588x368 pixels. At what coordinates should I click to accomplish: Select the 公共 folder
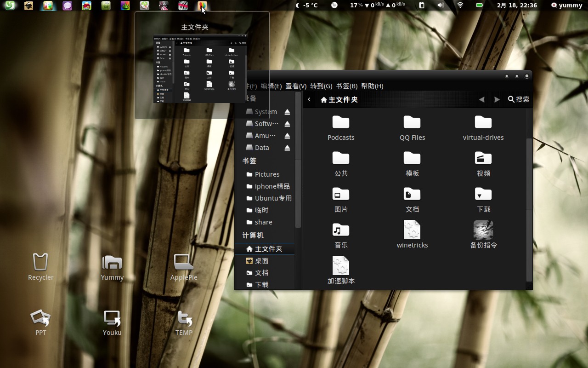pyautogui.click(x=341, y=163)
